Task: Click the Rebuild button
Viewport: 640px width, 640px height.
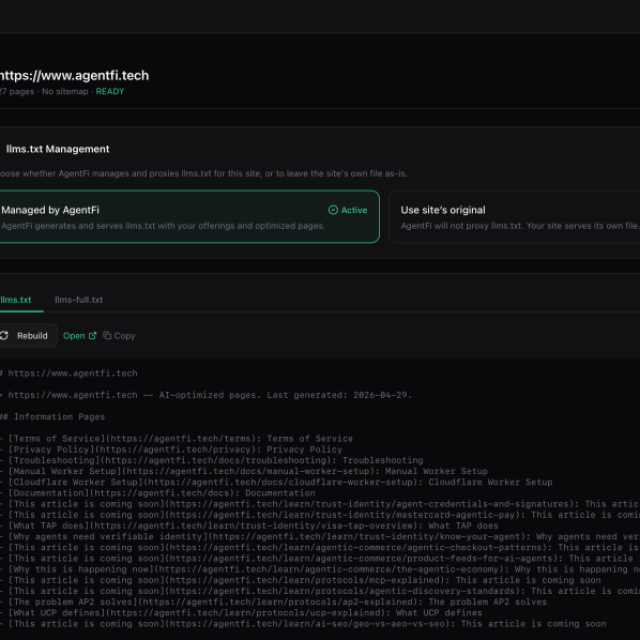Action: [27, 336]
